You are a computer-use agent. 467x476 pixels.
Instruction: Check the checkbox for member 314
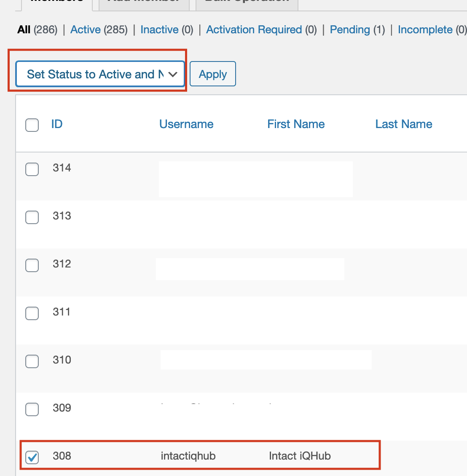[32, 169]
